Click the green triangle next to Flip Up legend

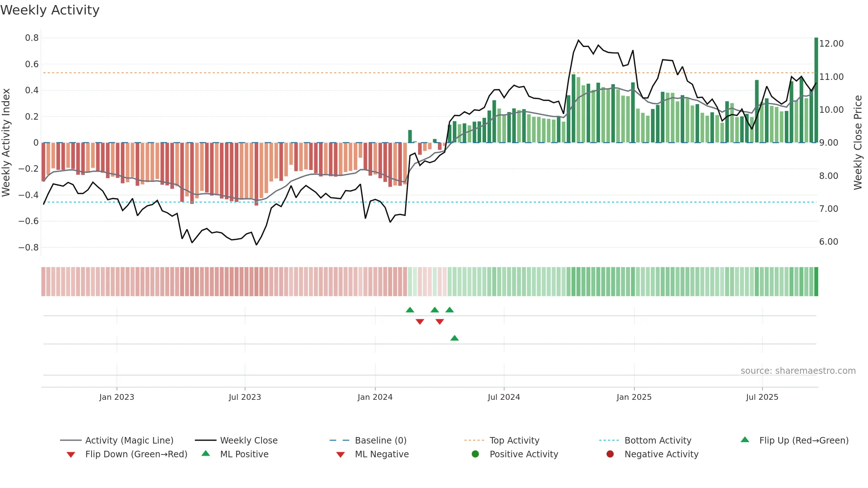coord(745,440)
